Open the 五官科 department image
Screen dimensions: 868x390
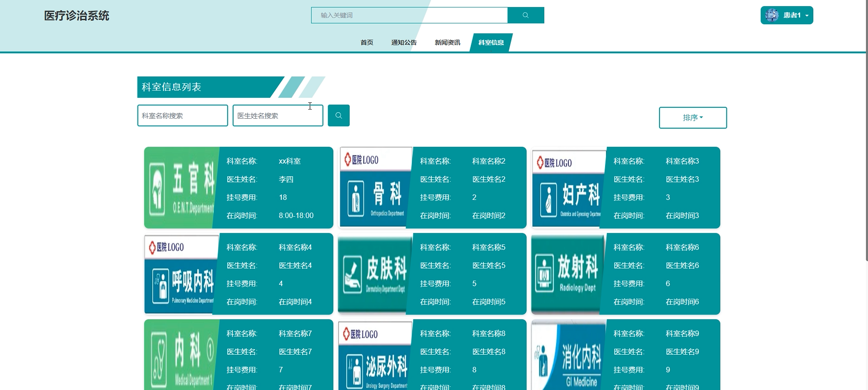[x=181, y=187]
